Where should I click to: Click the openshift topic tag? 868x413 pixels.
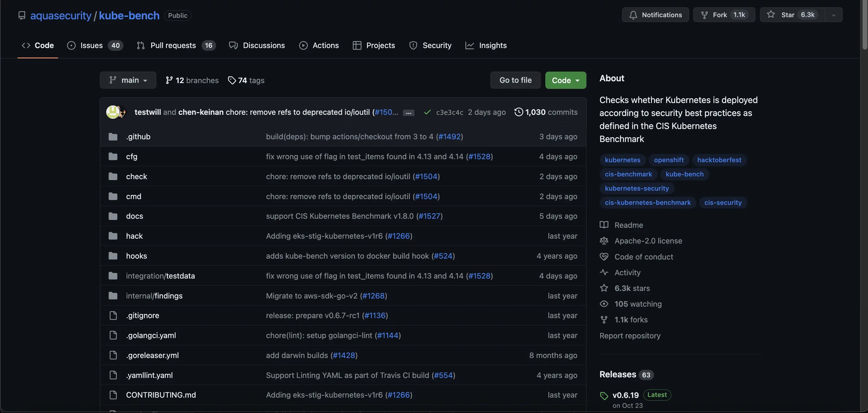coord(669,160)
